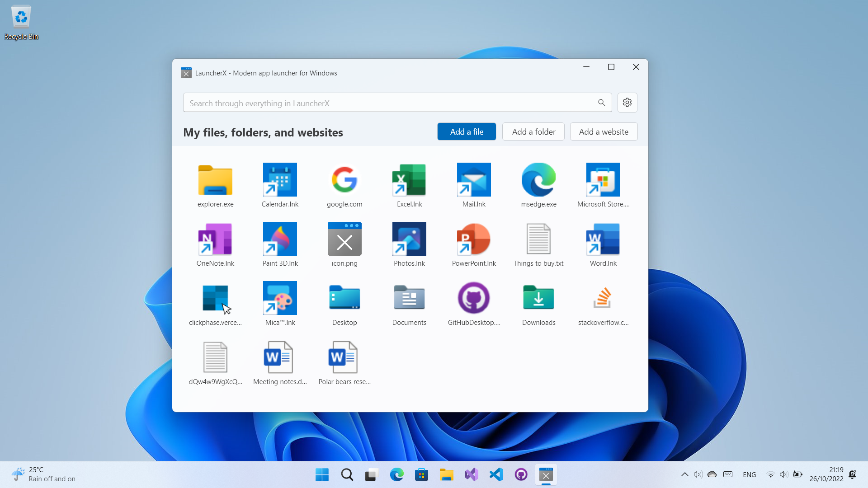Screen dimensions: 868x488
Task: Open the Documents folder tile
Action: [409, 304]
